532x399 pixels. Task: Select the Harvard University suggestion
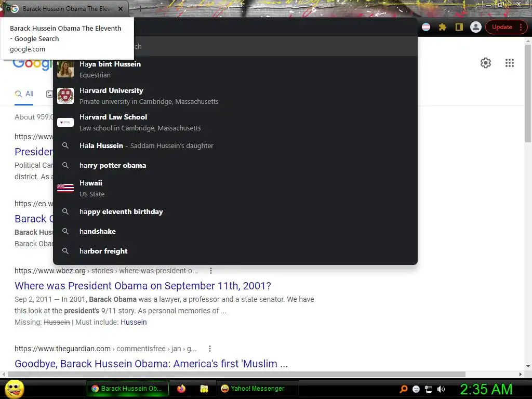tap(235, 96)
